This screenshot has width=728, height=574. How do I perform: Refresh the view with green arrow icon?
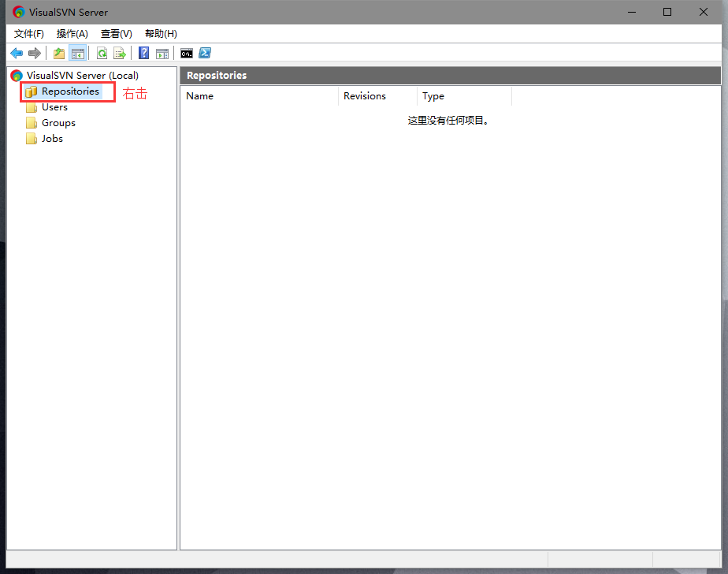pyautogui.click(x=102, y=54)
